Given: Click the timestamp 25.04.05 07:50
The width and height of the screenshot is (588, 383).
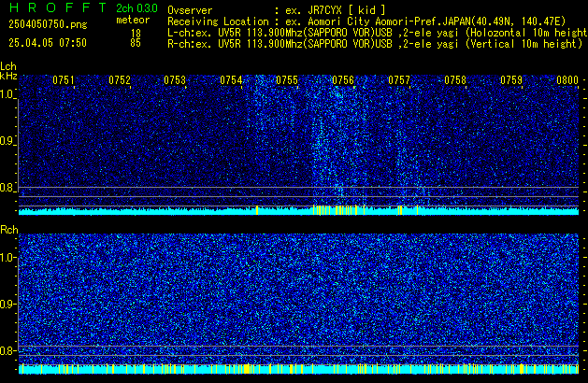Looking at the screenshot, I should click(x=48, y=43).
